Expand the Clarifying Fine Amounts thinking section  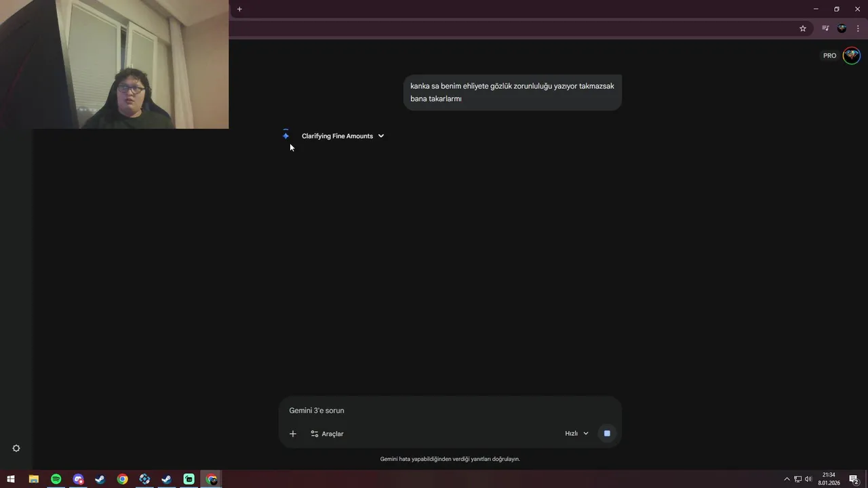click(342, 136)
